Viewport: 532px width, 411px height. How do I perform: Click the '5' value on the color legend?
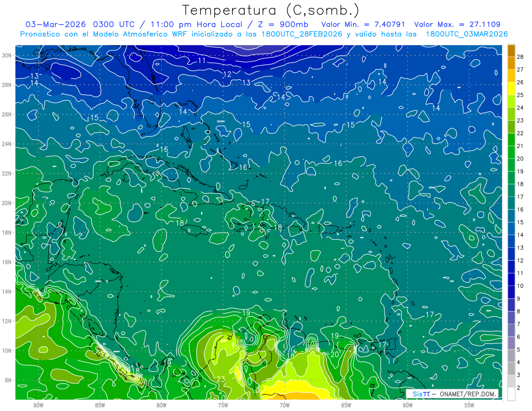[x=519, y=350]
